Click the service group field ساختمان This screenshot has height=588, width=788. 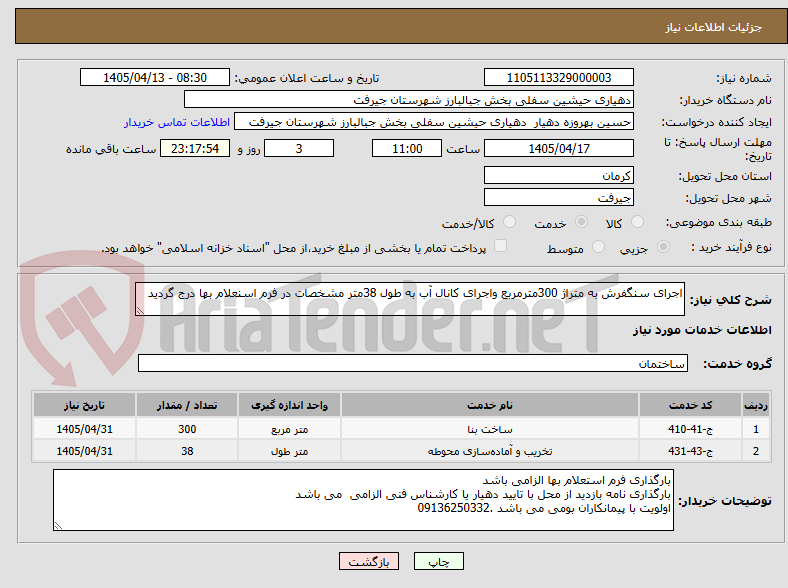pos(413,363)
